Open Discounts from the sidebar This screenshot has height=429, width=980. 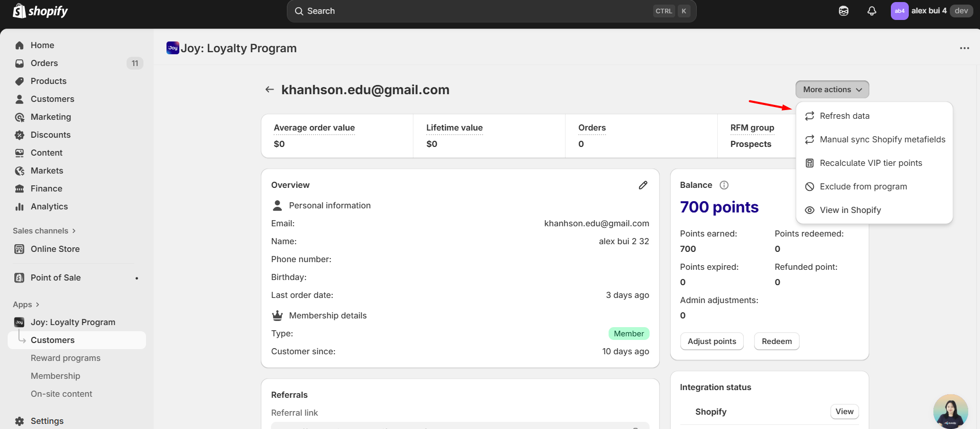coord(50,135)
